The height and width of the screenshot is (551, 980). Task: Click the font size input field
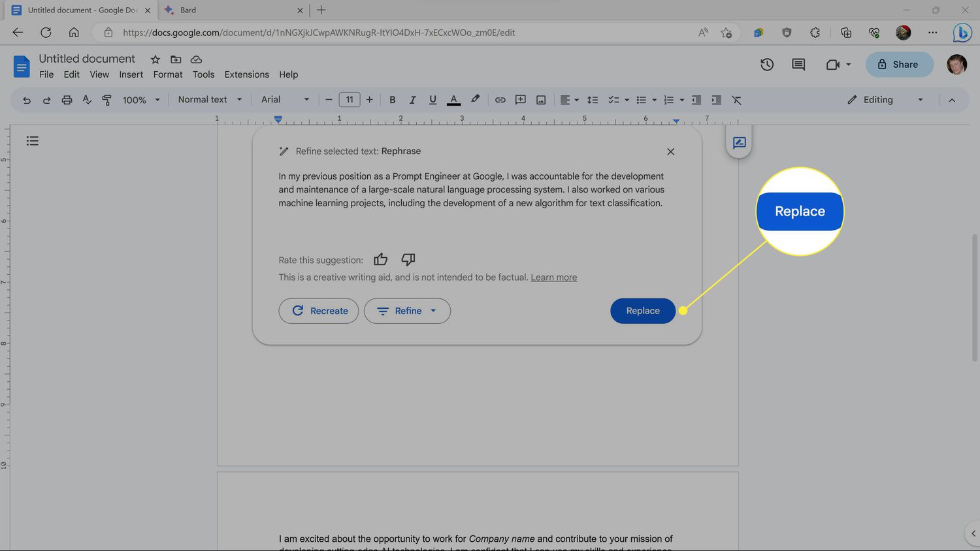point(350,100)
